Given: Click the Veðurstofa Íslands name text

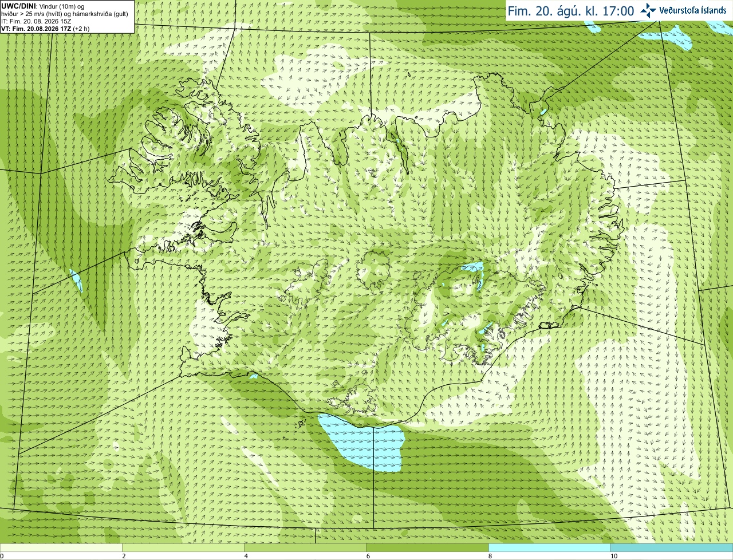Looking at the screenshot, I should (693, 10).
